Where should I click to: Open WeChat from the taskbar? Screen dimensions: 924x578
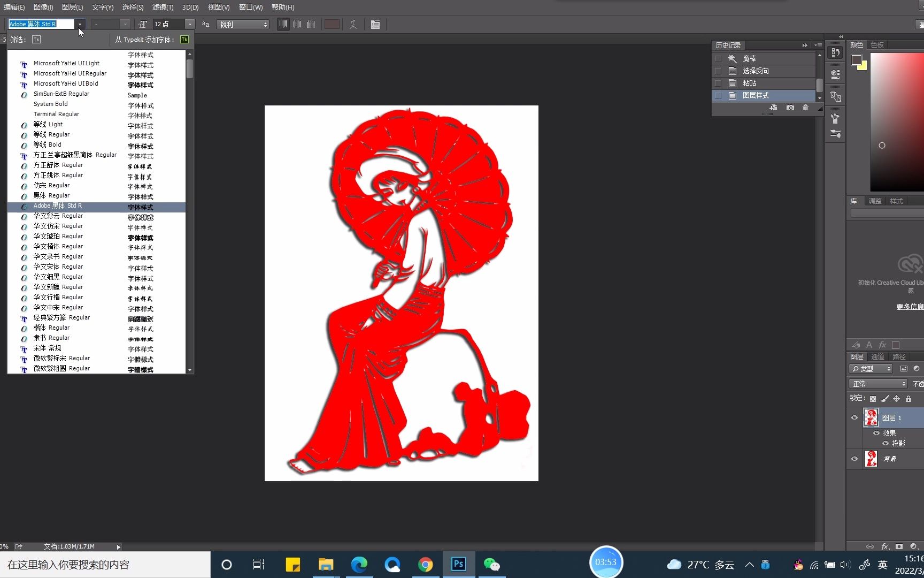pyautogui.click(x=492, y=565)
